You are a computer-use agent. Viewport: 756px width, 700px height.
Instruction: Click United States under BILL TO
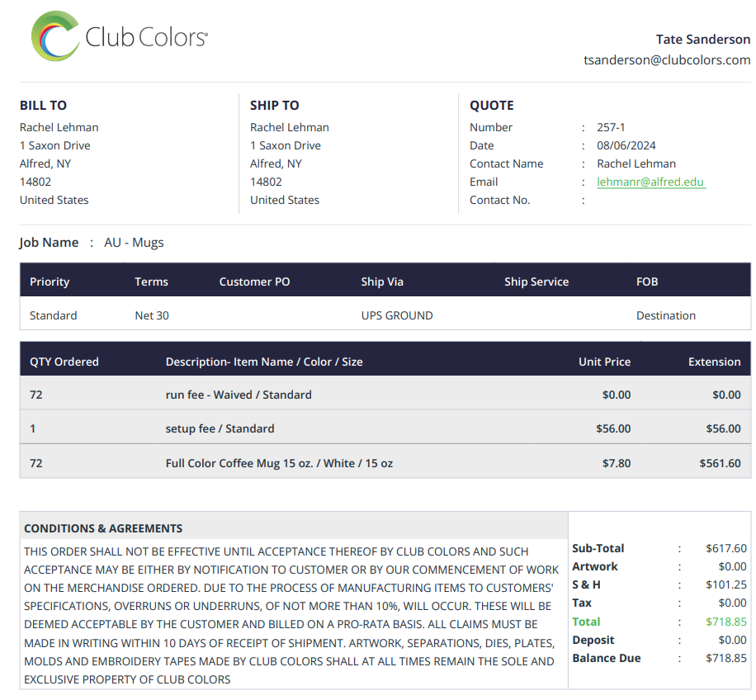coord(54,200)
